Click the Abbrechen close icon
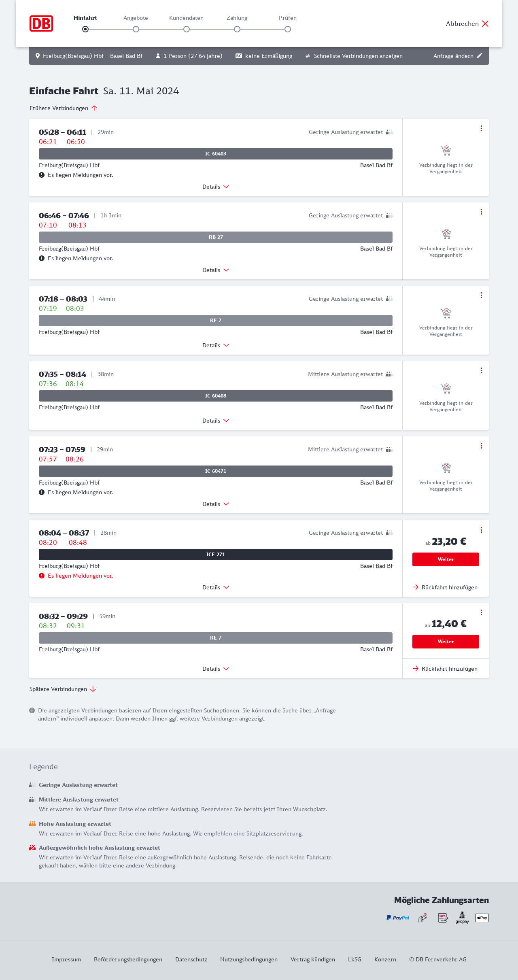Image resolution: width=518 pixels, height=980 pixels. (x=485, y=24)
